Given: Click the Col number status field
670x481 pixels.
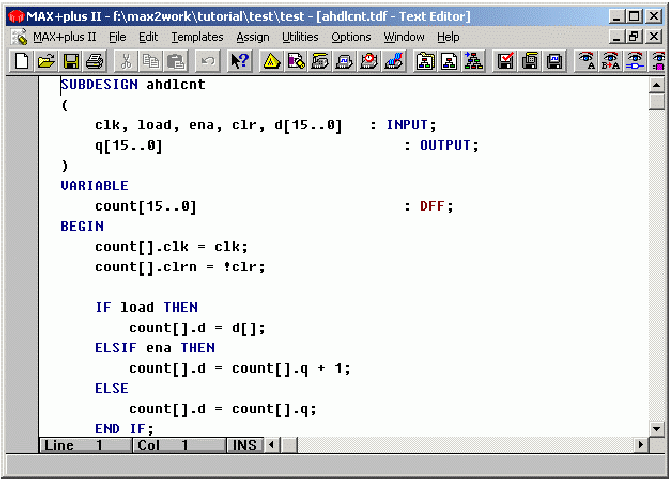Looking at the screenshot, I should (178, 445).
